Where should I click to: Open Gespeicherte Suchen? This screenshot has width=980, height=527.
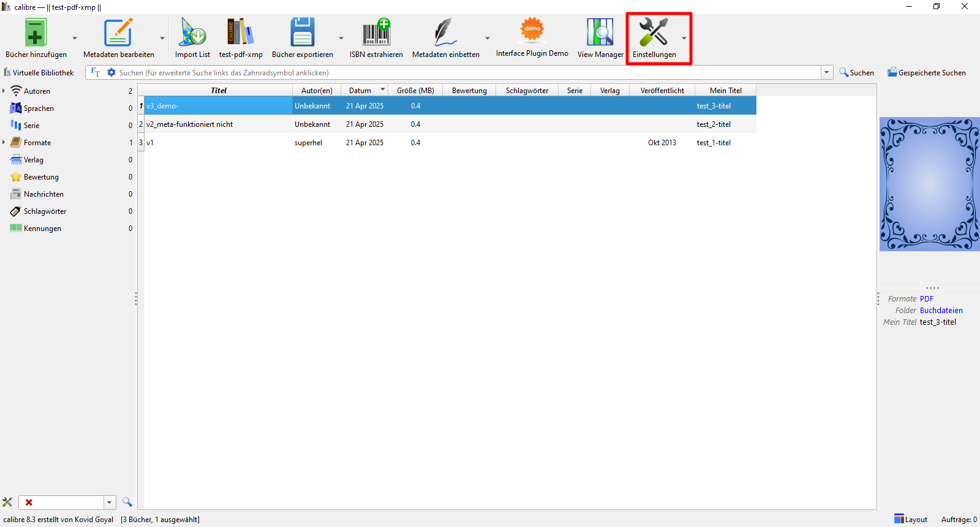pyautogui.click(x=927, y=72)
